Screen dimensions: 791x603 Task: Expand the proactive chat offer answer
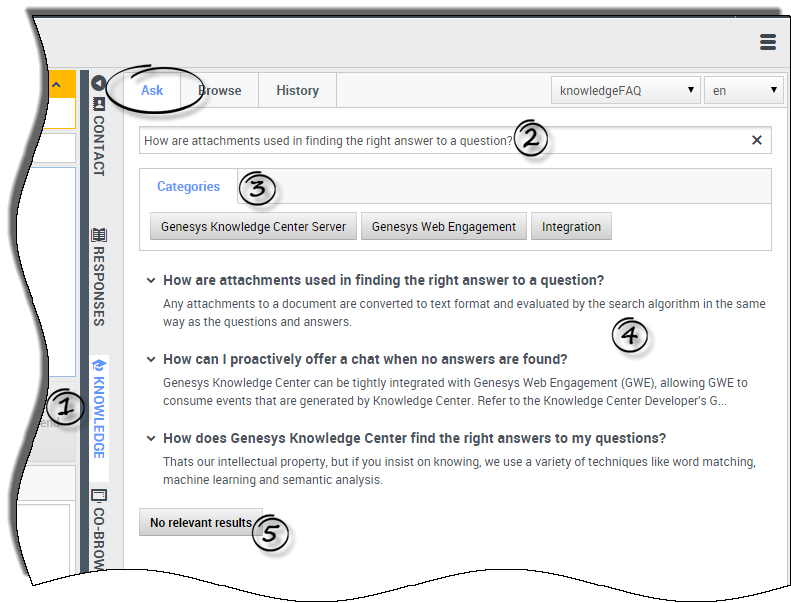click(x=150, y=359)
